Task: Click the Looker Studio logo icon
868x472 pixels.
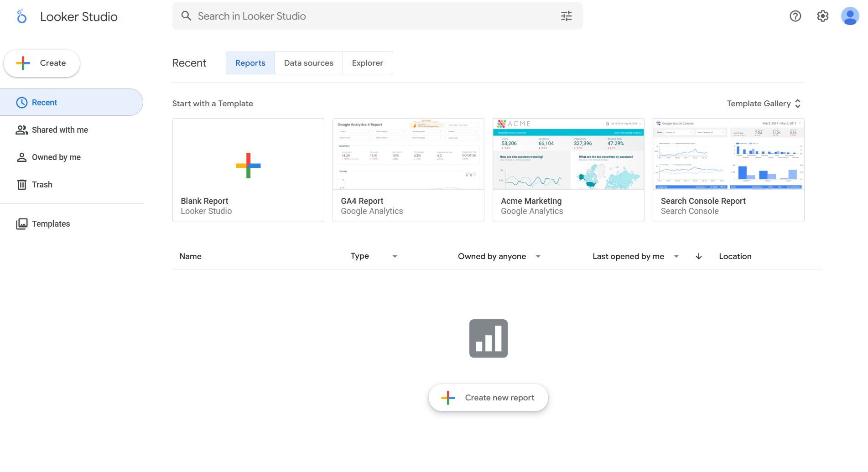Action: tap(21, 16)
